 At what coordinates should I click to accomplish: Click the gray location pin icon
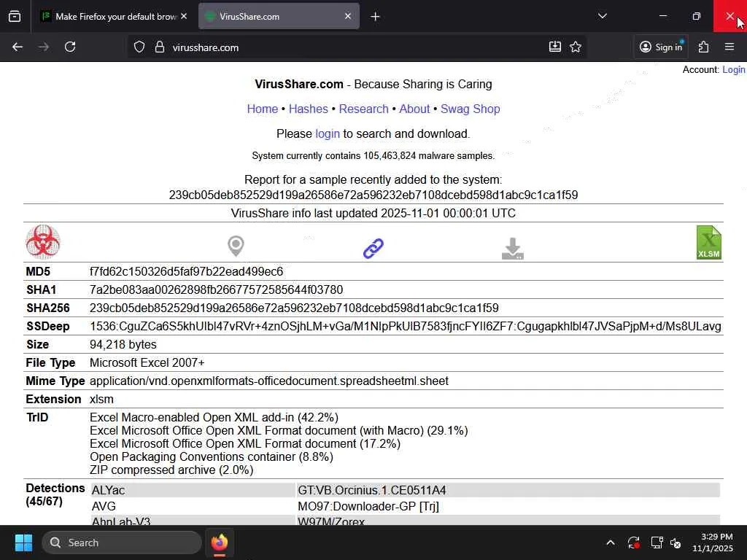click(236, 246)
